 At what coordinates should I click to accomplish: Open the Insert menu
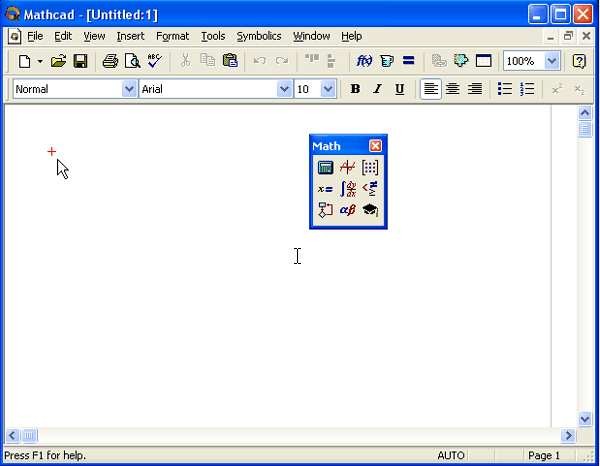pyautogui.click(x=130, y=36)
